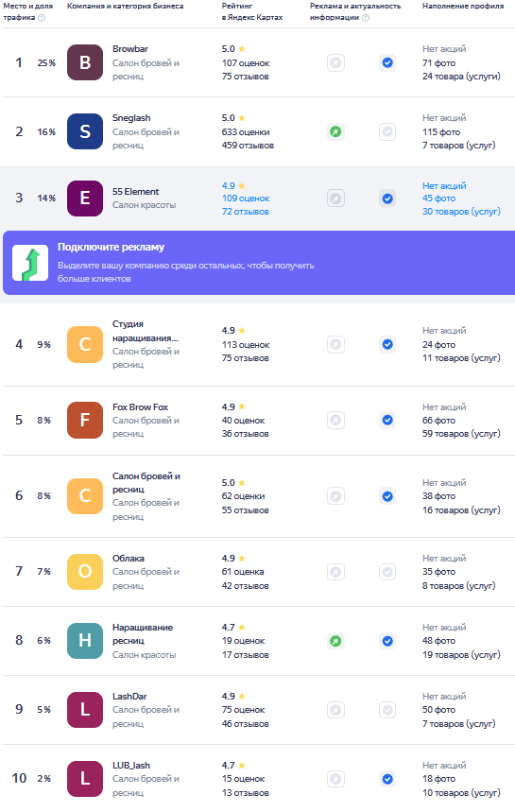Open the 72 отзывов link
The width and height of the screenshot is (515, 812).
click(246, 212)
